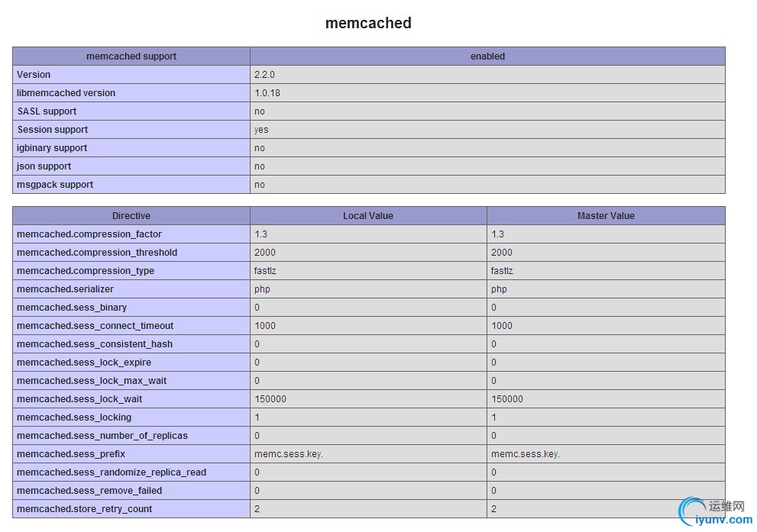757x532 pixels.
Task: Click the Session support row label
Action: 53,130
